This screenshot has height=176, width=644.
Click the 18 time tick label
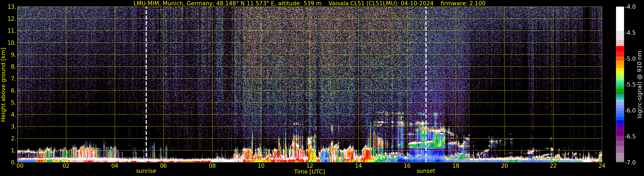point(456,166)
